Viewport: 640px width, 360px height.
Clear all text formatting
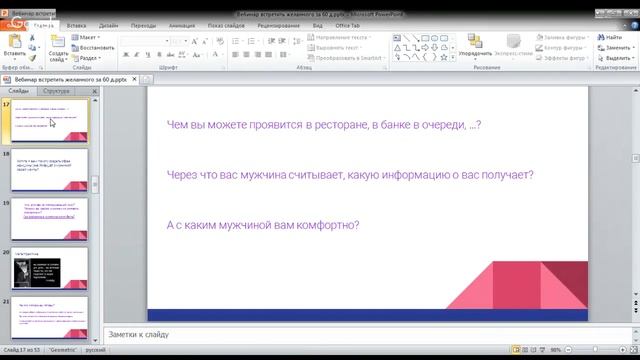coord(220,41)
